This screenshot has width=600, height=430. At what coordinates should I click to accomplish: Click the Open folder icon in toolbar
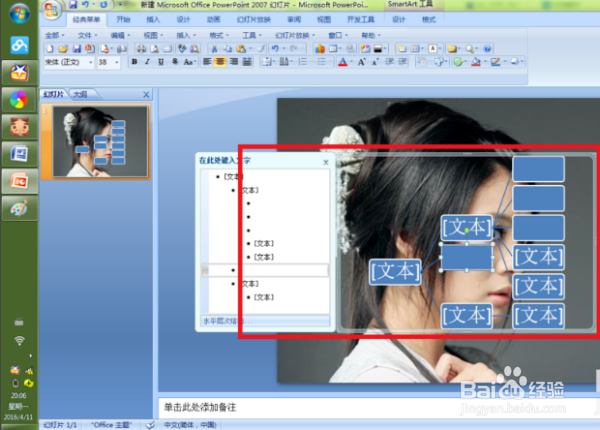(x=63, y=49)
